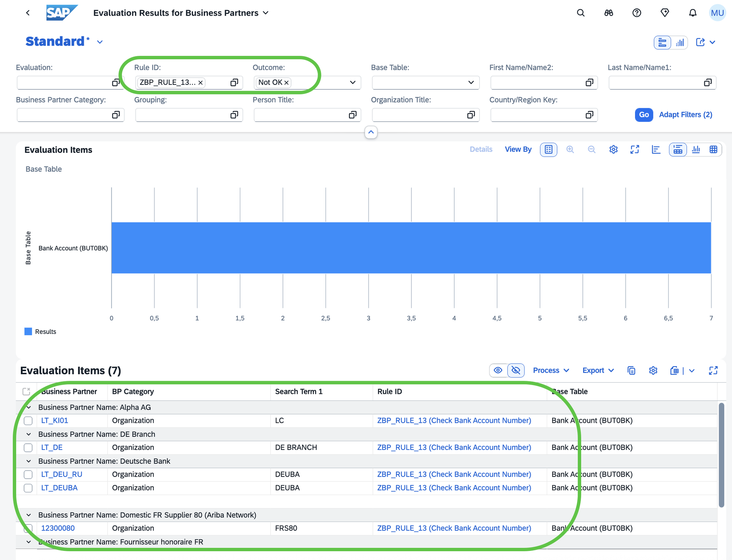Open the Standard view variant dropdown
The height and width of the screenshot is (560, 732).
pyautogui.click(x=100, y=42)
